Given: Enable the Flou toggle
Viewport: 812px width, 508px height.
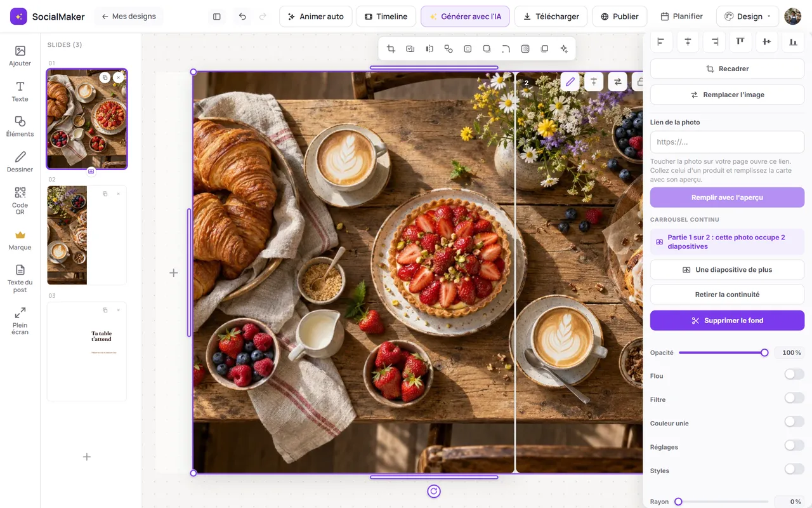Looking at the screenshot, I should coord(794,375).
